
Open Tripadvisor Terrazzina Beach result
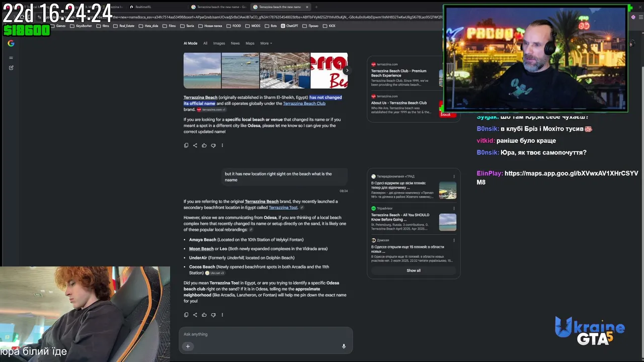point(400,217)
